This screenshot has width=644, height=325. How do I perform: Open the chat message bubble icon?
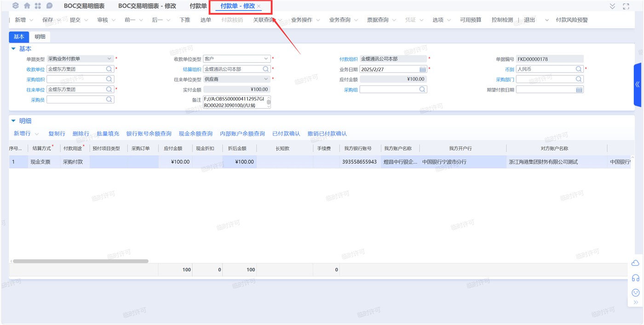49,6
